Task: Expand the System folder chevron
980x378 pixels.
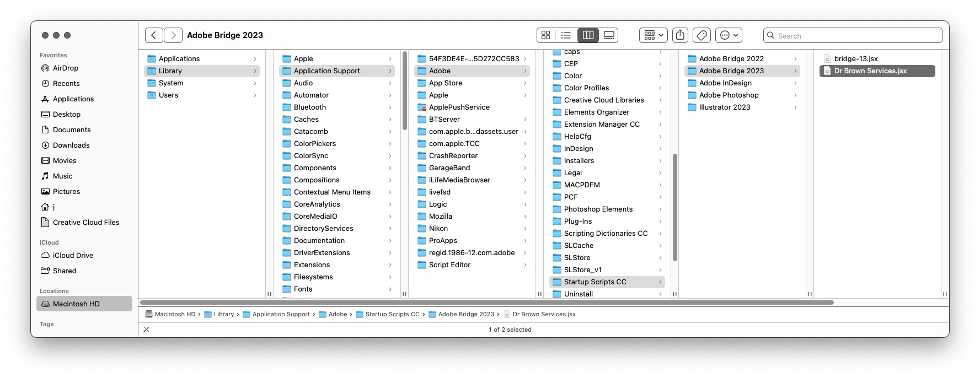Action: [x=255, y=83]
